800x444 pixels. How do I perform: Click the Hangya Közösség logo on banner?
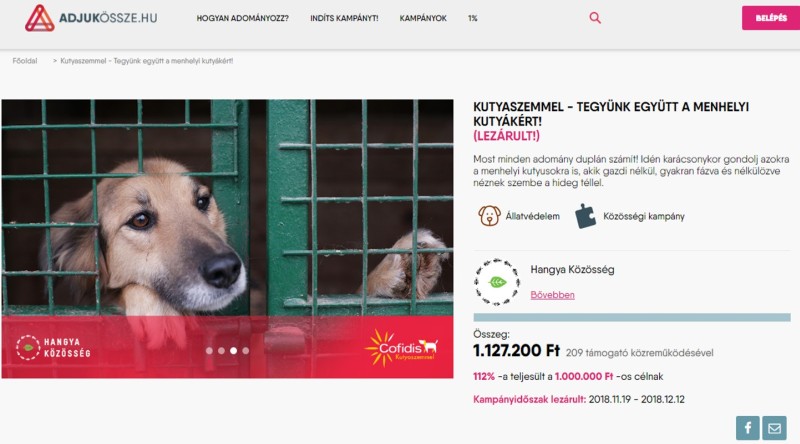click(x=53, y=348)
